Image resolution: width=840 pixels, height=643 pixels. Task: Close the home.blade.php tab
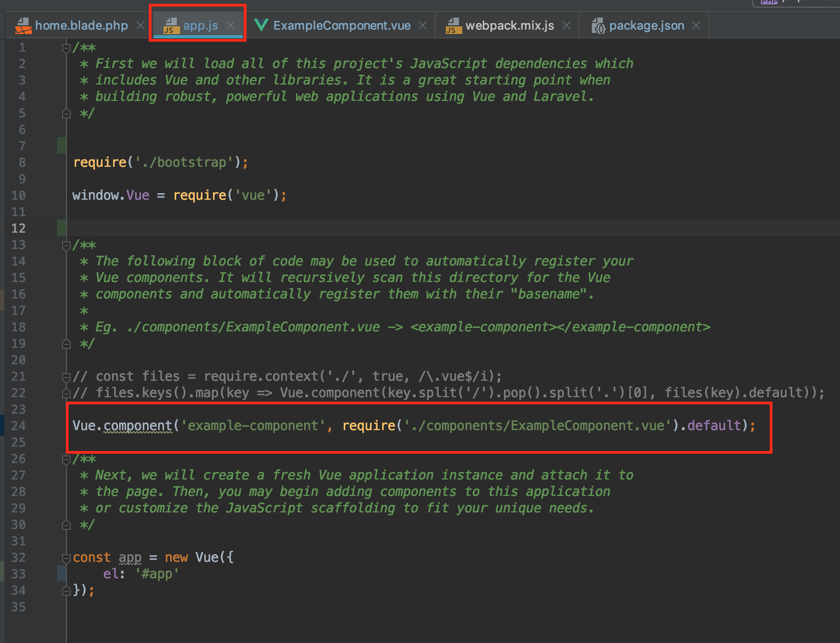141,25
